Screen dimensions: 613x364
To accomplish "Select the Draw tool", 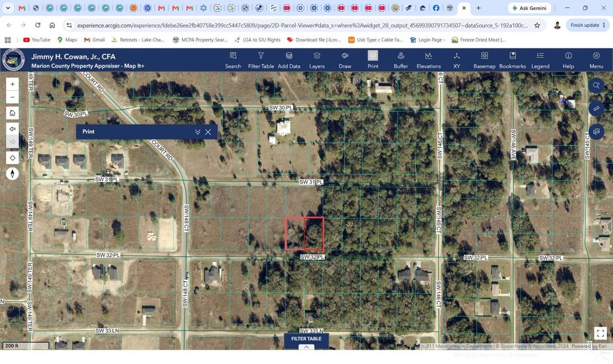I will [345, 60].
